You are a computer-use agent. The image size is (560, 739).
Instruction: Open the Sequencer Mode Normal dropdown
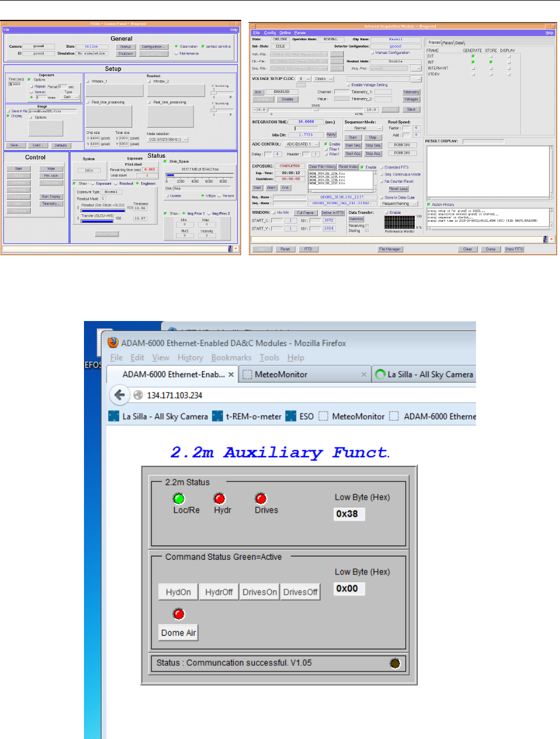coord(364,128)
